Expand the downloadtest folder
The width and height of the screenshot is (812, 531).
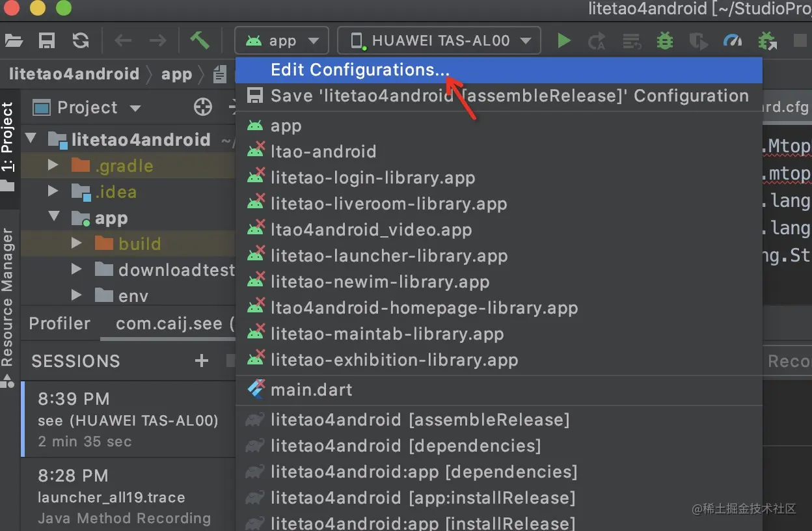pyautogui.click(x=77, y=269)
